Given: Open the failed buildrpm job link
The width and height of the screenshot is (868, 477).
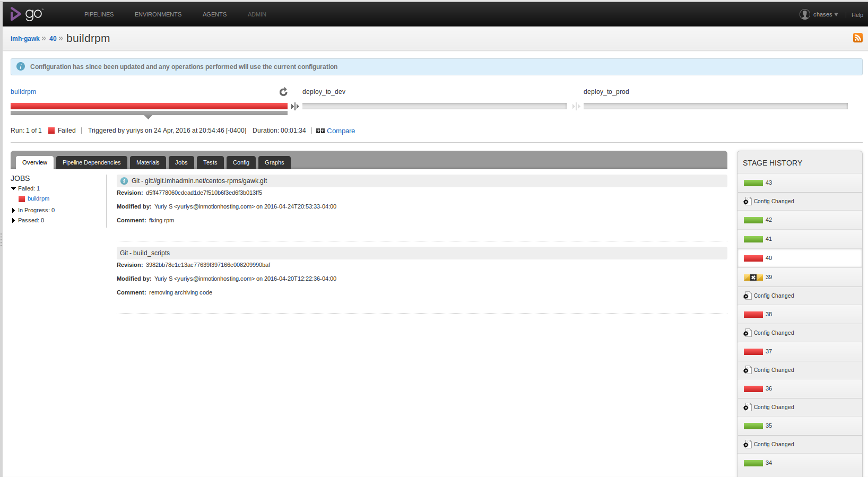Looking at the screenshot, I should point(38,199).
